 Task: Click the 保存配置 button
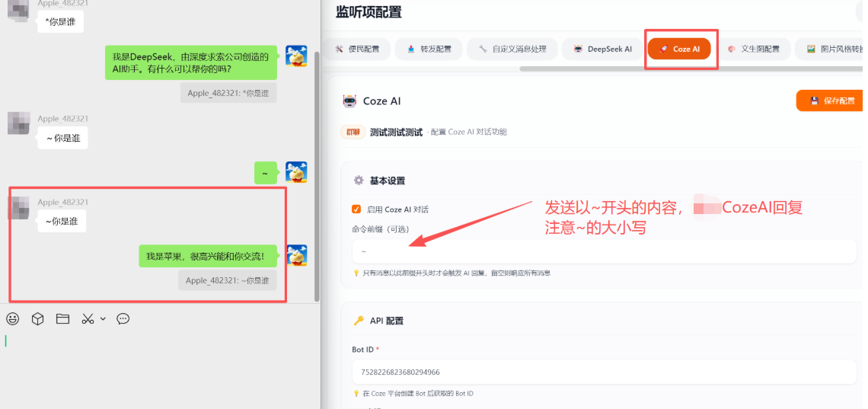tap(831, 101)
